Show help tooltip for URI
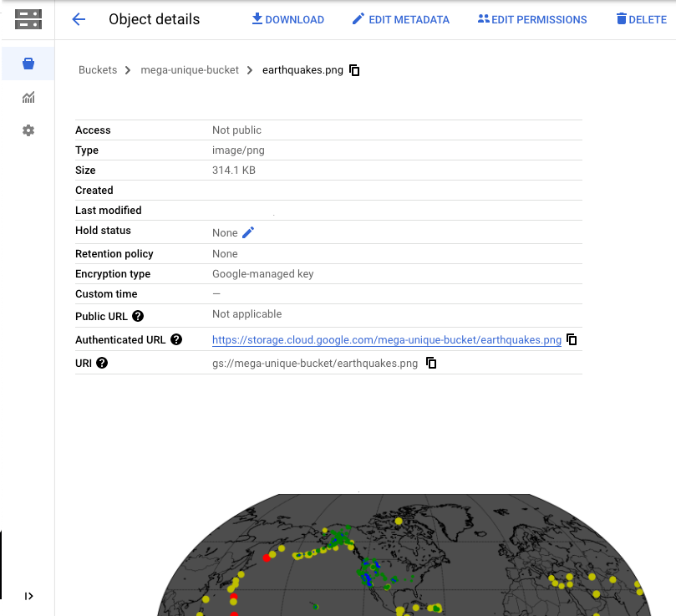Screen dimensions: 676x616 pos(102,363)
